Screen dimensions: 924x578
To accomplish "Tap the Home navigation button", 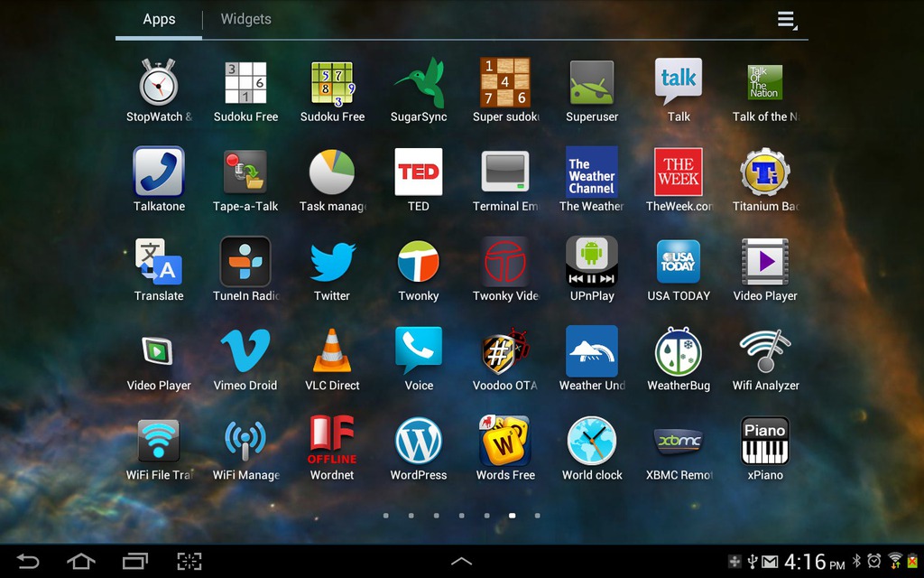I will (x=80, y=561).
